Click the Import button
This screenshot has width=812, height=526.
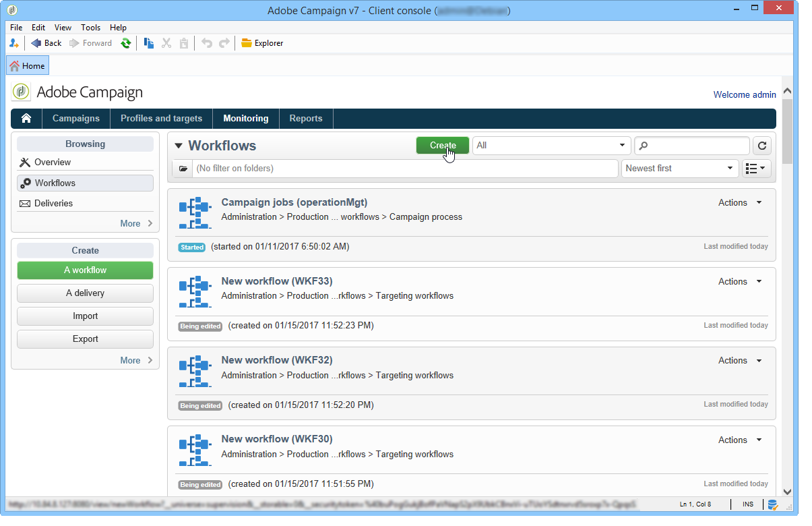(x=85, y=316)
